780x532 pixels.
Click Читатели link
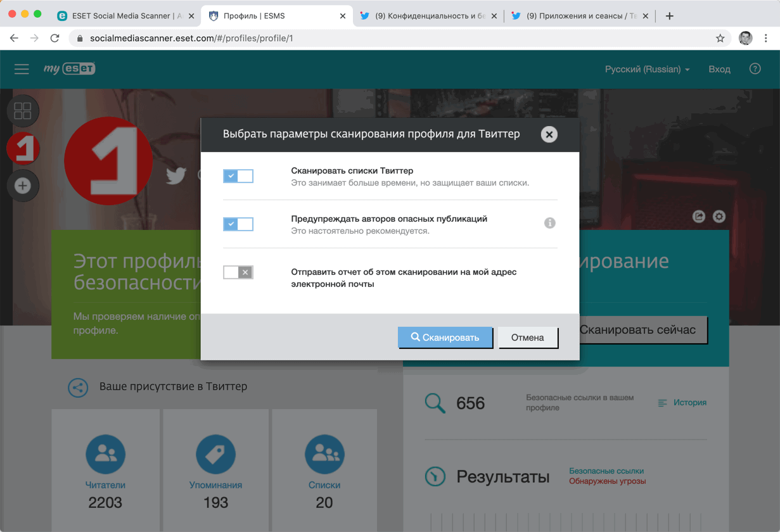click(x=105, y=485)
